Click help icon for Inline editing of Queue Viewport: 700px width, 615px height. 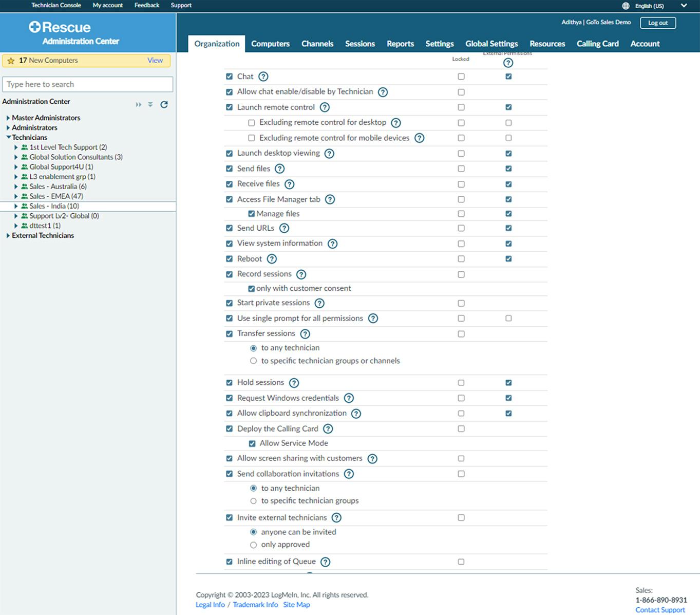tap(325, 562)
